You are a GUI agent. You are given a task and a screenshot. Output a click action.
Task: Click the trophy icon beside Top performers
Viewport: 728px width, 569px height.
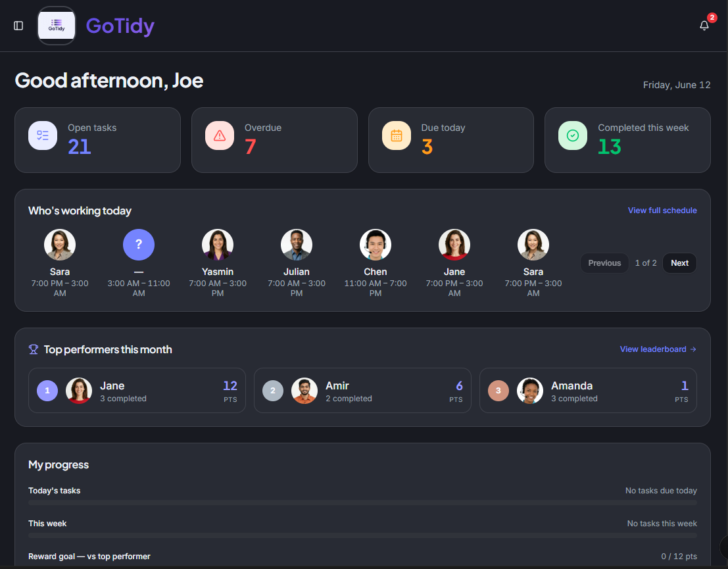point(34,349)
